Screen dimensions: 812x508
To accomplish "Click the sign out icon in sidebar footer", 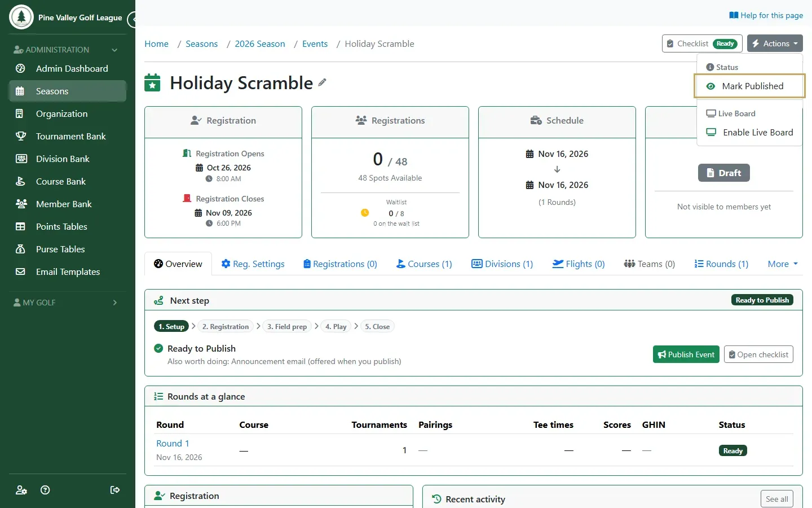I will [x=115, y=490].
